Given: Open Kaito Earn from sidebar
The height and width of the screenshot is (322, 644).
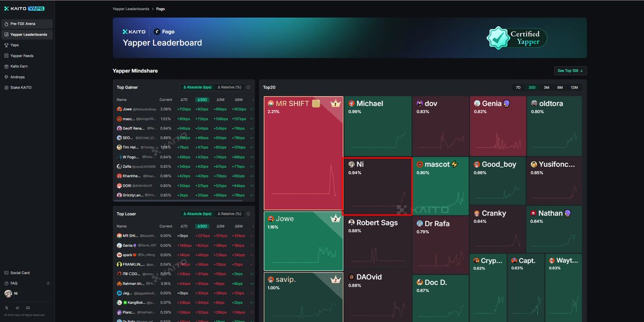Looking at the screenshot, I should click(27, 67).
